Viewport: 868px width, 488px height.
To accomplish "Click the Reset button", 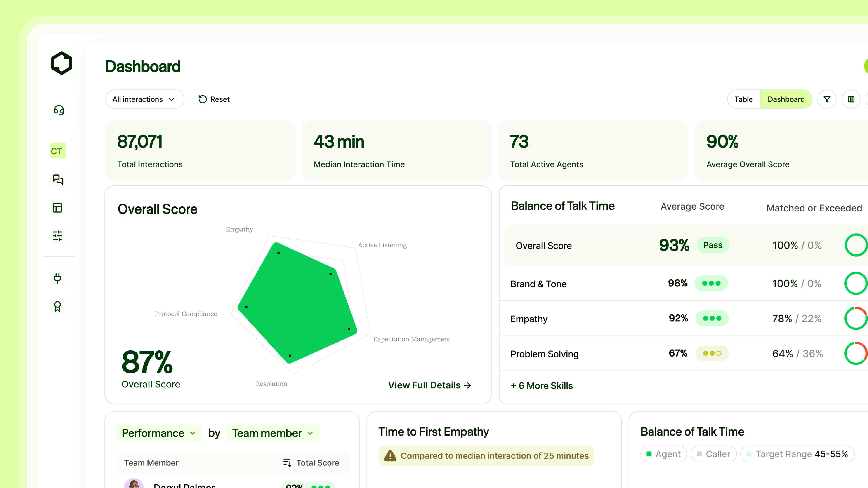I will (214, 99).
